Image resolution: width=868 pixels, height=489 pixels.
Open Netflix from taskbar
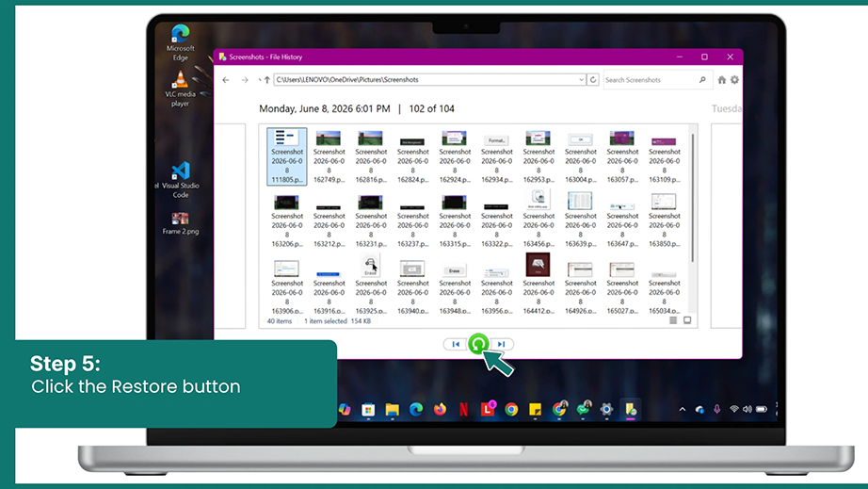coord(464,410)
